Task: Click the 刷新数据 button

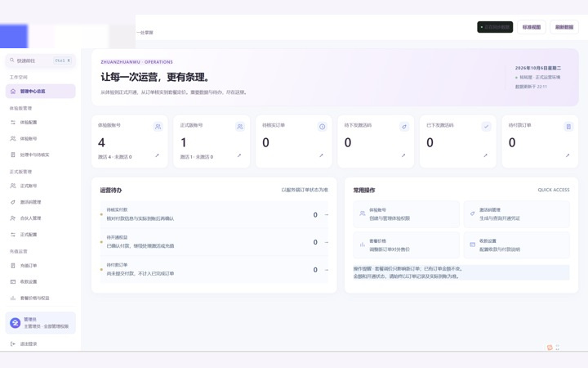Action: coord(564,27)
